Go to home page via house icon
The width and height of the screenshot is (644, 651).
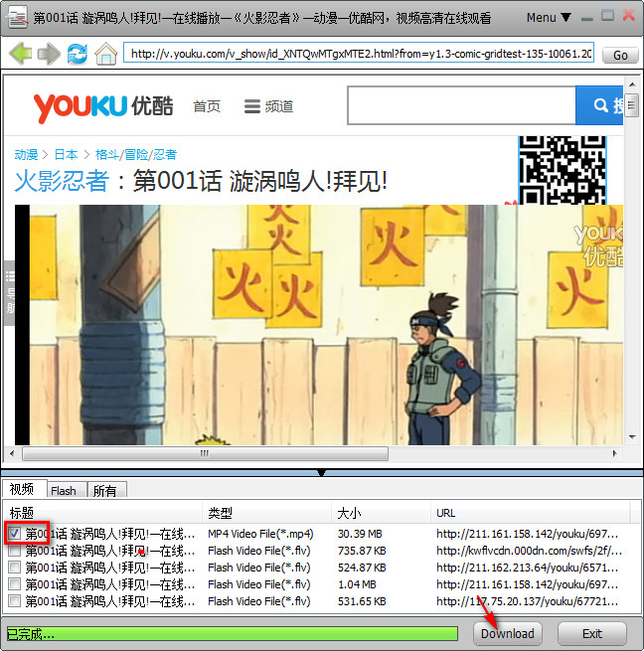(105, 54)
